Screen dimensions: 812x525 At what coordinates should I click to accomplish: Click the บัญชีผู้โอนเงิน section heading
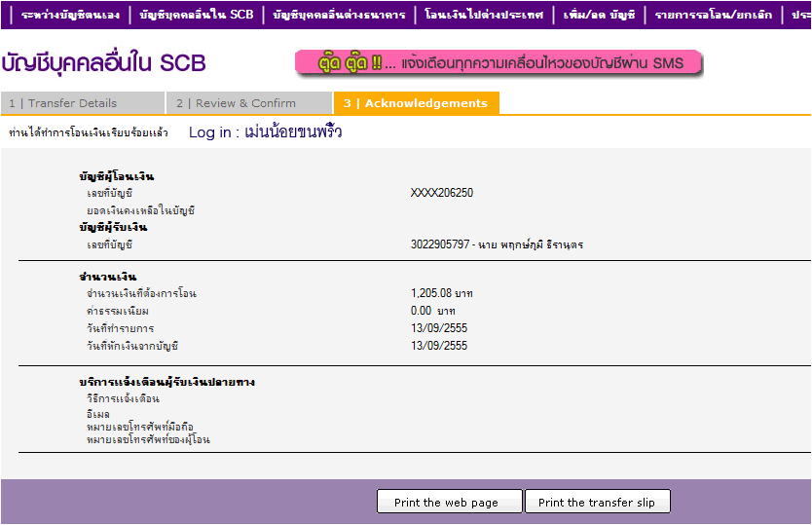point(117,176)
